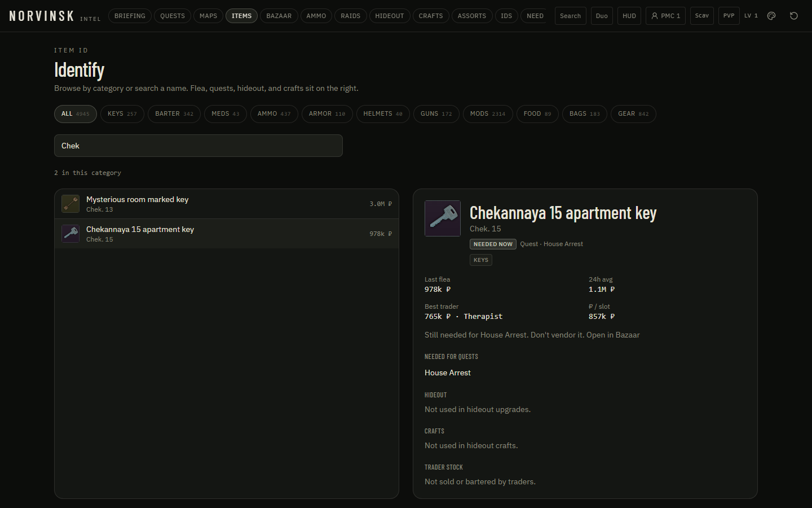Filter by Food category
The height and width of the screenshot is (508, 812).
pyautogui.click(x=537, y=114)
